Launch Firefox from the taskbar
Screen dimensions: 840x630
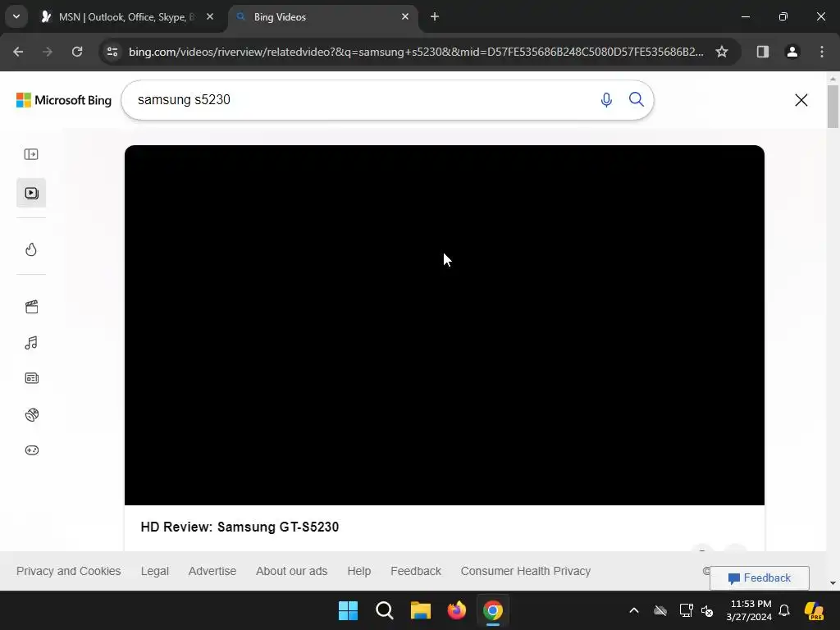coord(457,610)
